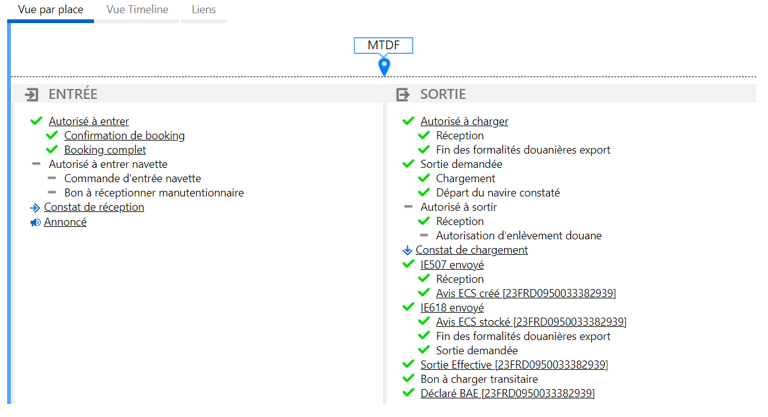The width and height of the screenshot is (768, 417).
Task: Click the green check beside Autorisé à charger
Action: click(408, 121)
